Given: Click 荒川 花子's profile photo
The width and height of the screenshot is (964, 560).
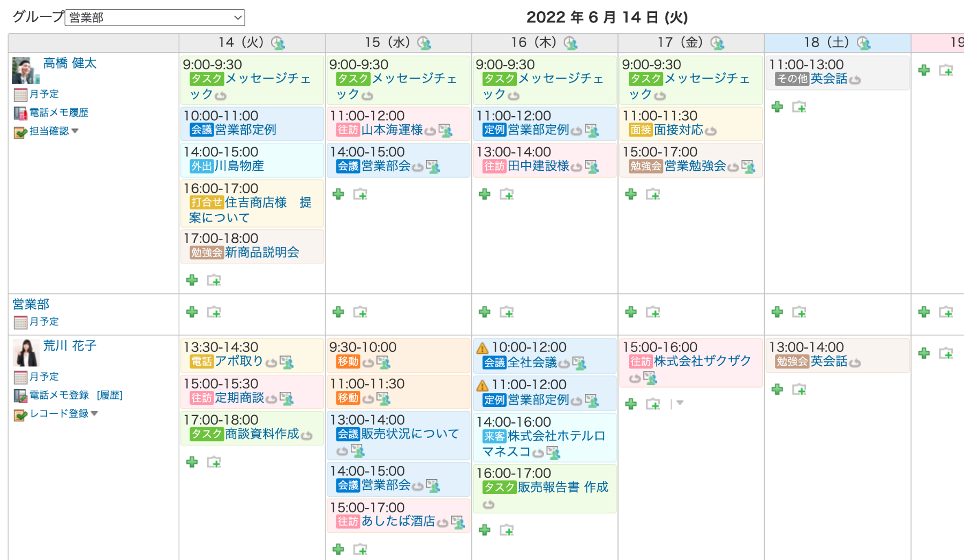Looking at the screenshot, I should point(26,353).
